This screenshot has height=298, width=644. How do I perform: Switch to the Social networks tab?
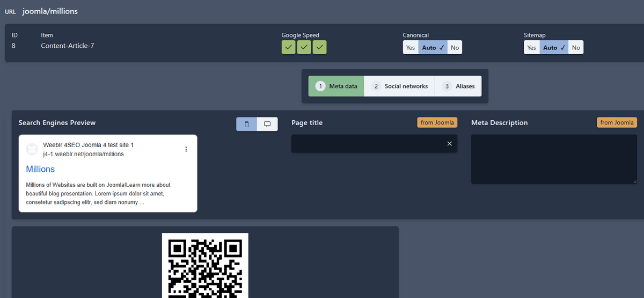click(x=399, y=86)
